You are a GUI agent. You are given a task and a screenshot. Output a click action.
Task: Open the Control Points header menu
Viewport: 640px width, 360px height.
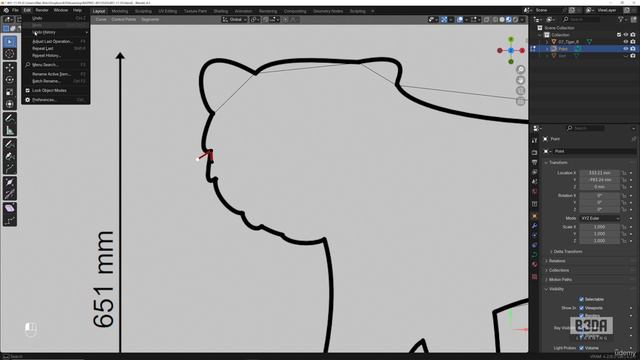coord(124,20)
